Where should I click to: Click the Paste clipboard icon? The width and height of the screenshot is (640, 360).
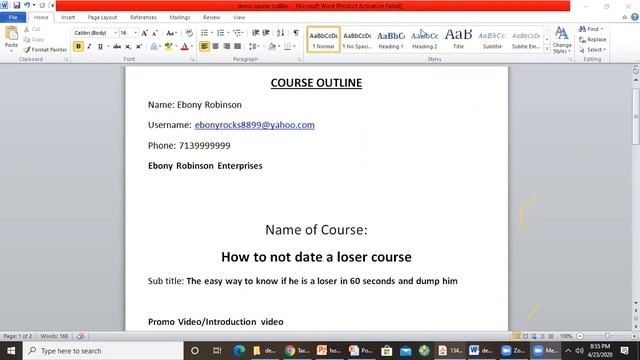pyautogui.click(x=11, y=34)
